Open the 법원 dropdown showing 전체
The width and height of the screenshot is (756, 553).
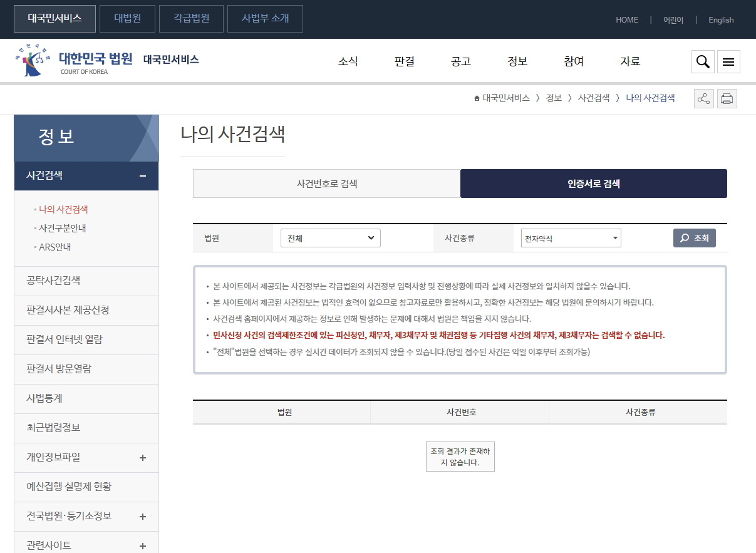(x=331, y=238)
